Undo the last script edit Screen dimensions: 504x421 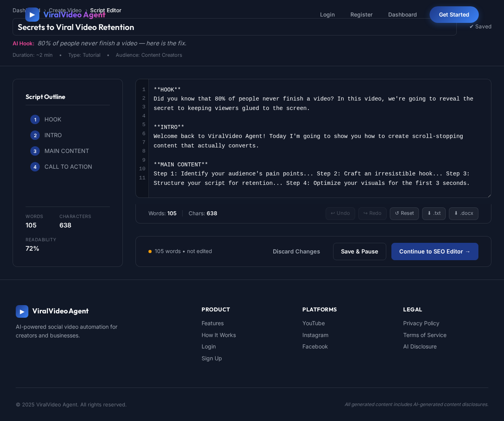point(340,214)
